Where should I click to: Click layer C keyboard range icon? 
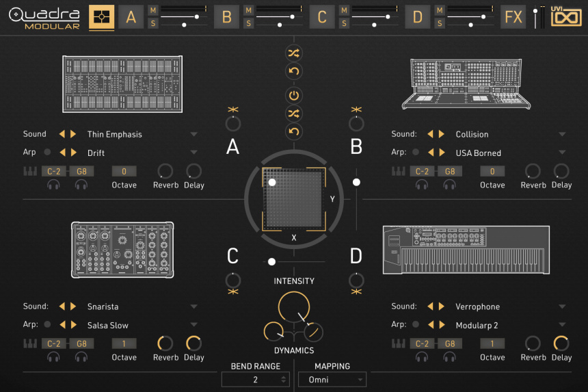[30, 343]
